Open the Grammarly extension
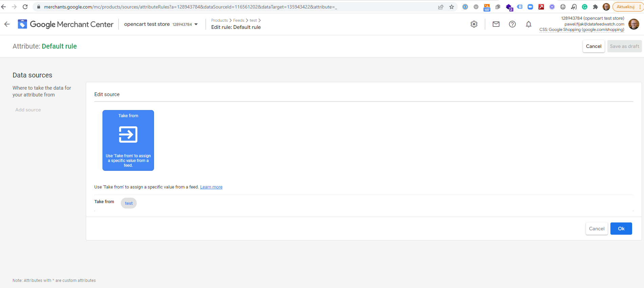The image size is (644, 288). [585, 7]
